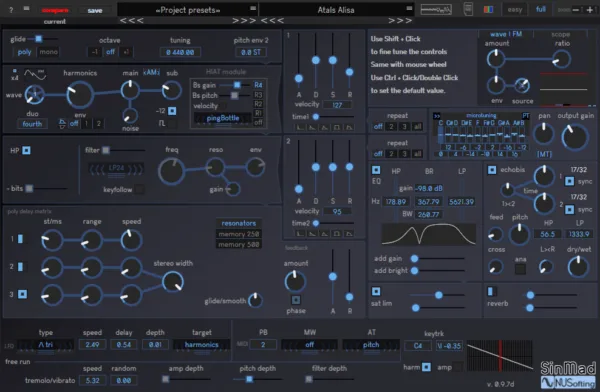
Task: Enable the keyfollow checkbox
Action: pos(140,189)
